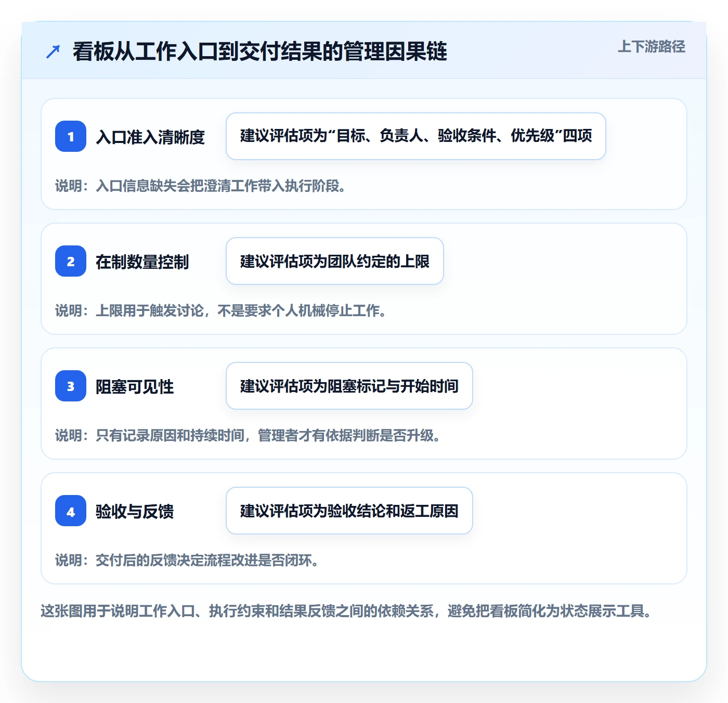728x703 pixels.
Task: Click the note about 只有记录原因和持续时间
Action: [248, 435]
